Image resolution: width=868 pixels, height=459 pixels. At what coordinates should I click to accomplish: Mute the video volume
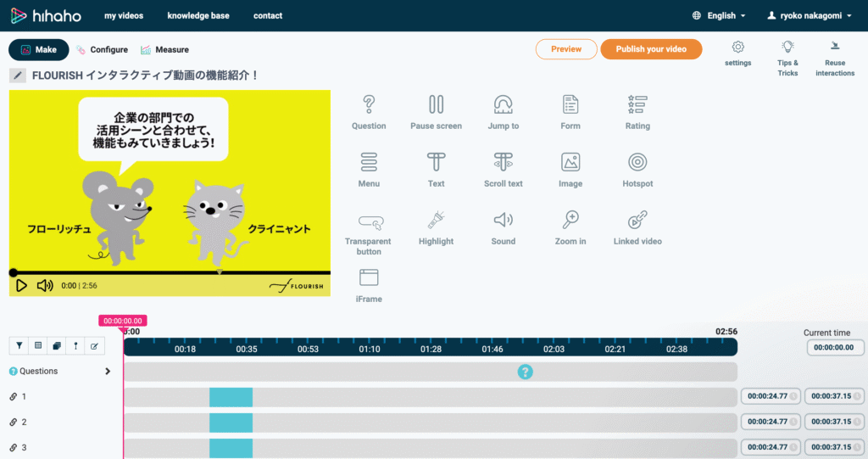[45, 285]
